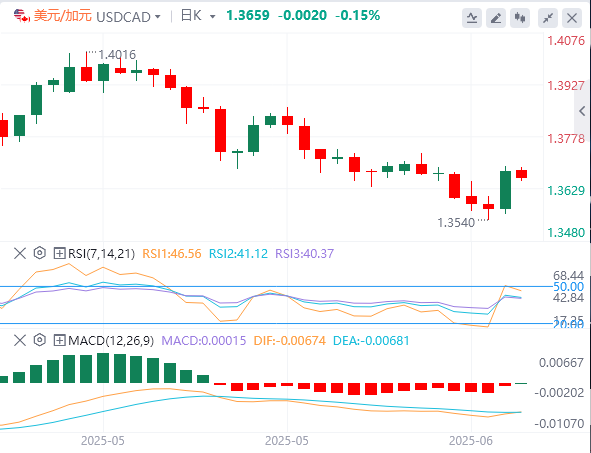This screenshot has height=453, width=591.
Task: Click the 2025-06 date axis label
Action: click(x=471, y=441)
